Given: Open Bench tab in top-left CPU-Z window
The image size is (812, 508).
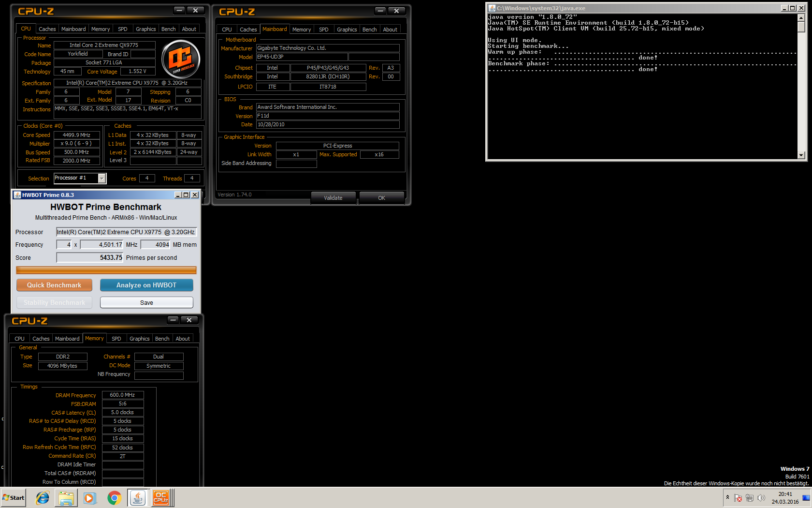Looking at the screenshot, I should 168,29.
